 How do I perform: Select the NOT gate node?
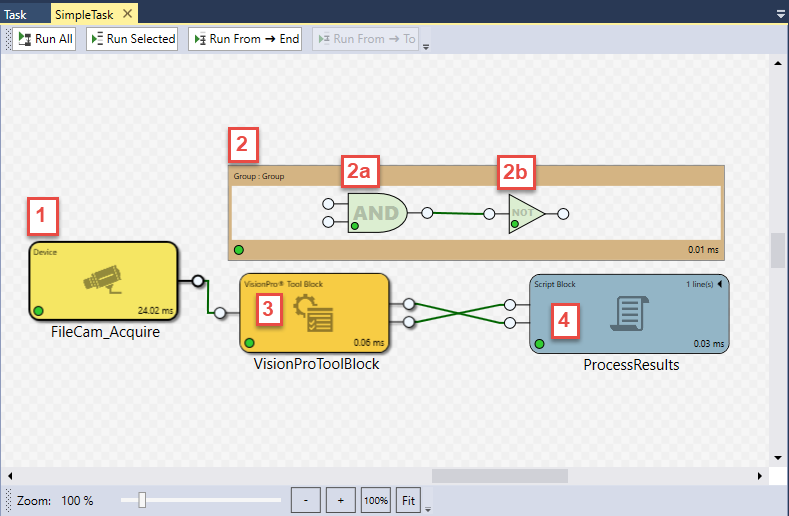[x=525, y=213]
